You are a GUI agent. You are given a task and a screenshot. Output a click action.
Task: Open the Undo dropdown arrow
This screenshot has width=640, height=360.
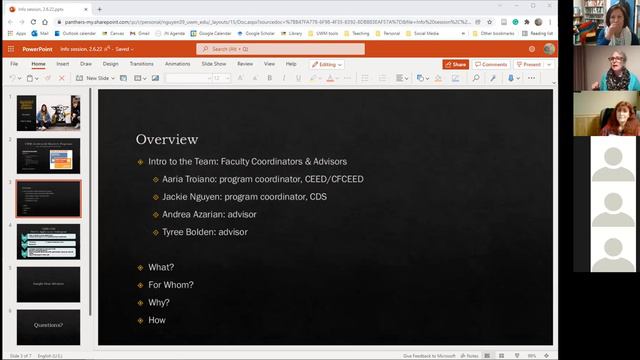(19, 78)
